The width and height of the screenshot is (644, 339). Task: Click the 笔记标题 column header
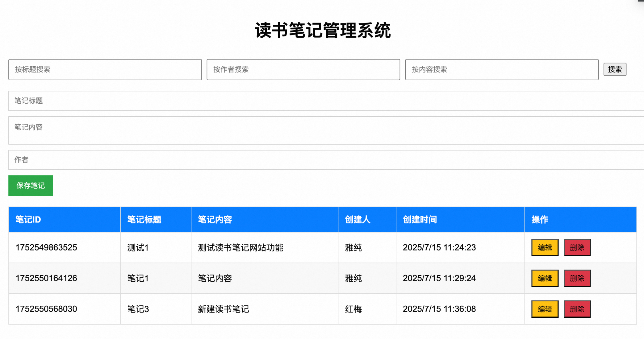pyautogui.click(x=144, y=220)
